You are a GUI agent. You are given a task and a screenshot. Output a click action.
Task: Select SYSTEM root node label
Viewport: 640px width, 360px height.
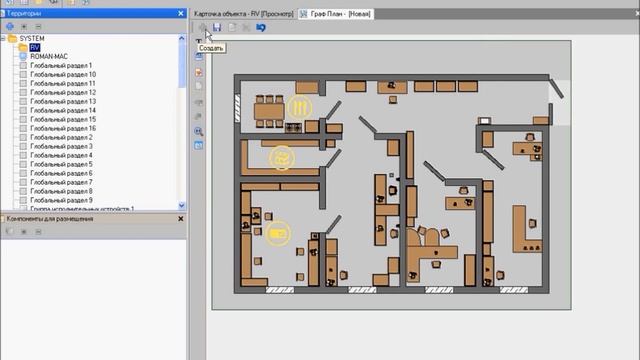tap(32, 38)
